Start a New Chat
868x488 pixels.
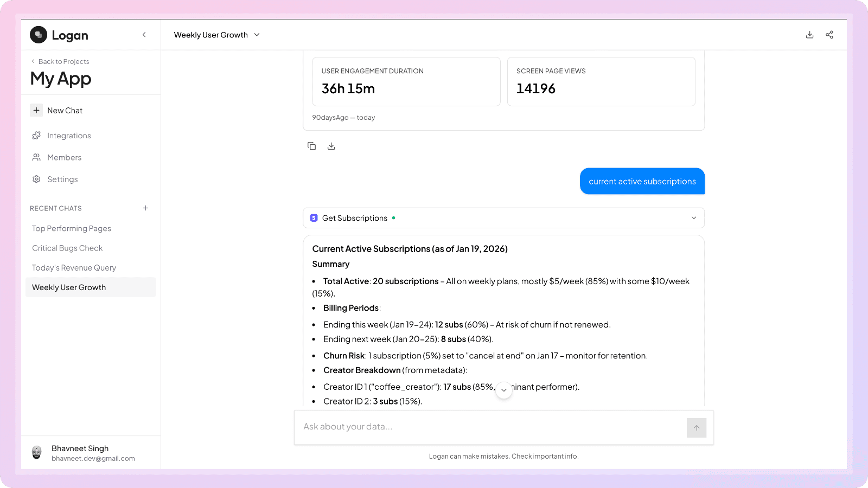(x=65, y=111)
